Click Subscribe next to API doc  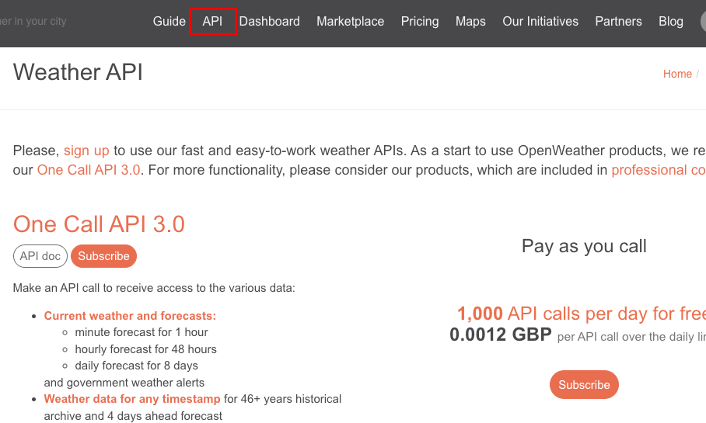pyautogui.click(x=104, y=256)
